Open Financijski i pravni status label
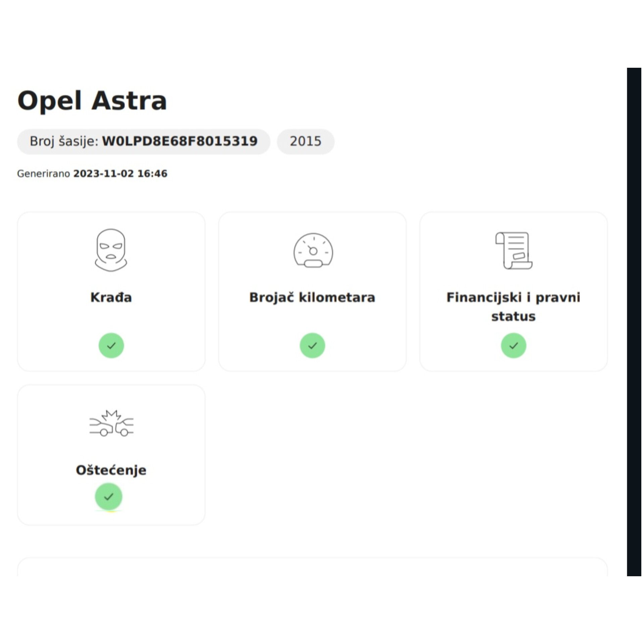Image resolution: width=644 pixels, height=644 pixels. pyautogui.click(x=513, y=307)
